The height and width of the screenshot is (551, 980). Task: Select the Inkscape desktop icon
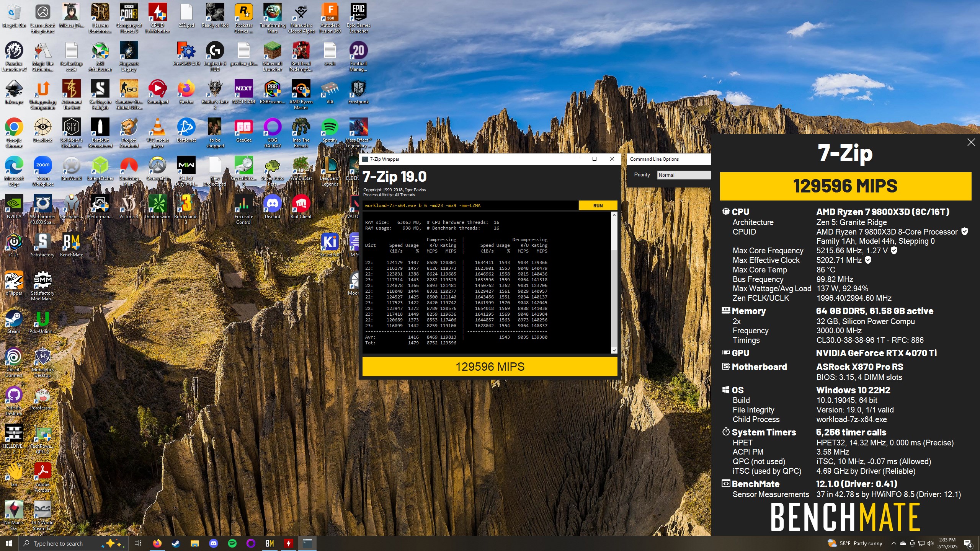[x=14, y=92]
